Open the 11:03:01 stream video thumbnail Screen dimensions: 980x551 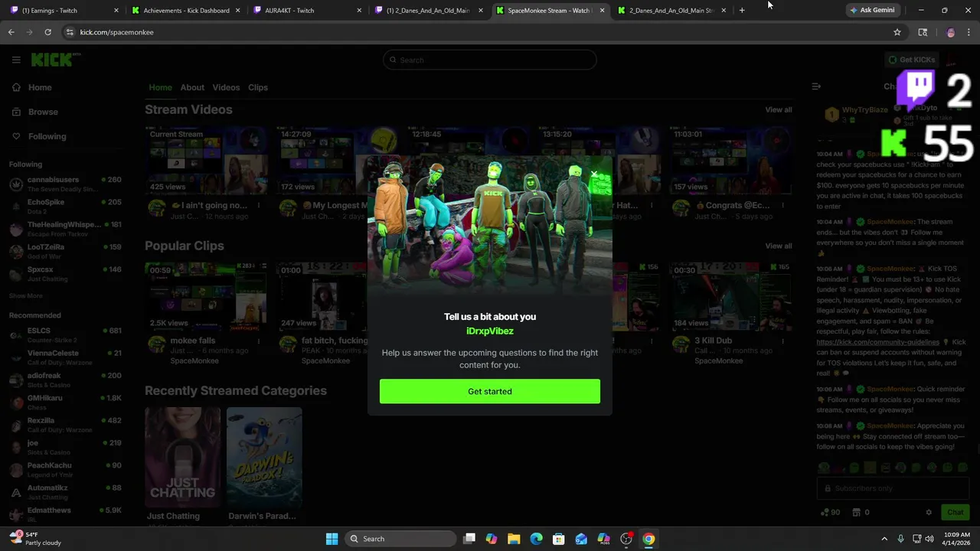[731, 161]
